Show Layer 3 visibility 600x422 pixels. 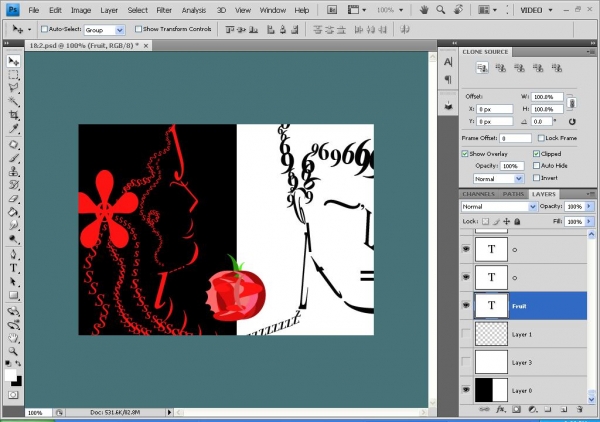coord(466,362)
